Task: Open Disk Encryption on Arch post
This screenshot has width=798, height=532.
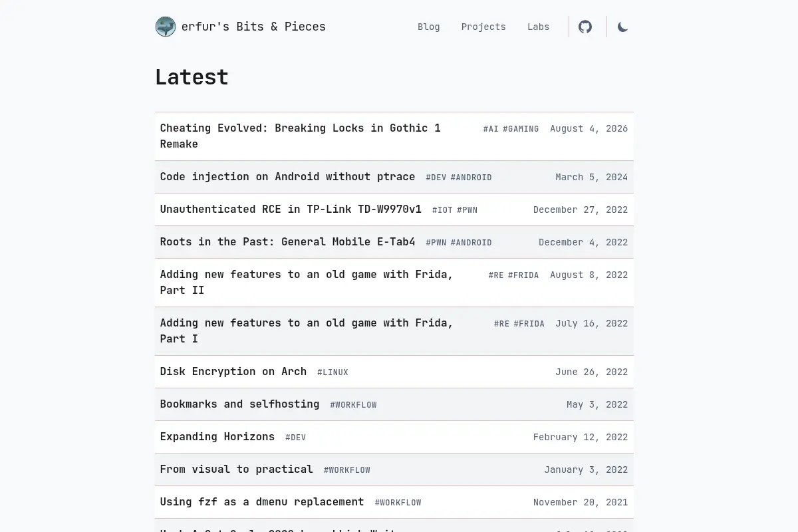Action: coord(233,371)
